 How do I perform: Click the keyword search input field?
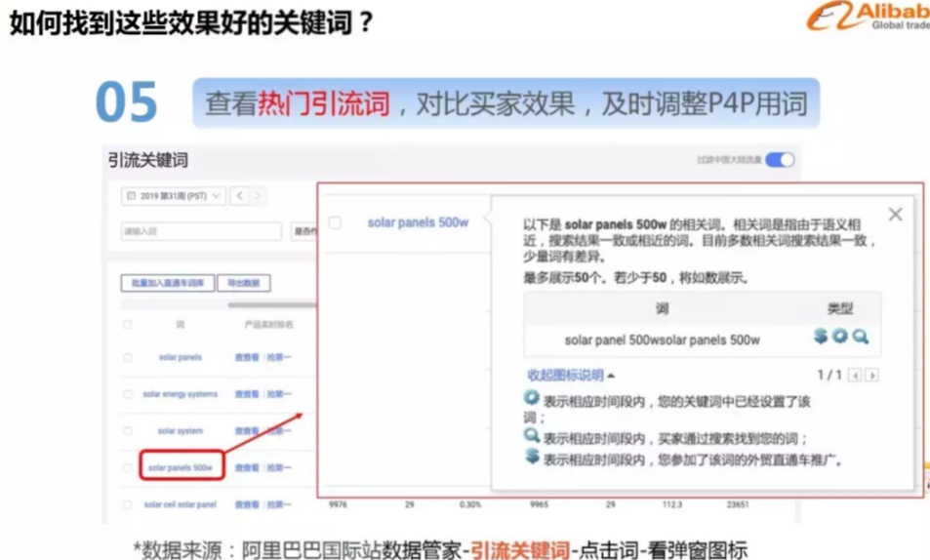click(200, 231)
